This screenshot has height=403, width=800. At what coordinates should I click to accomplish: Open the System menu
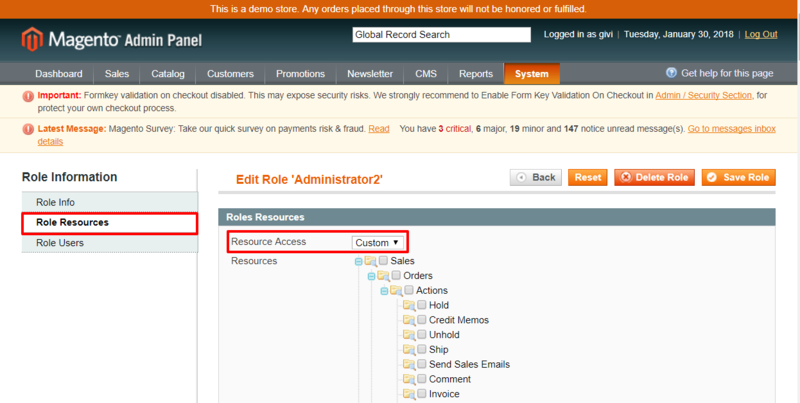(x=532, y=74)
